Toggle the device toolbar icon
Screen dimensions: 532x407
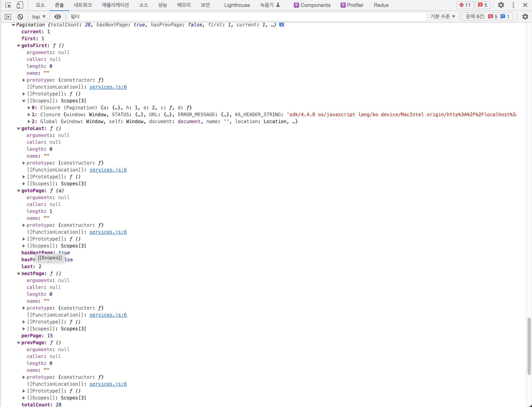click(20, 5)
